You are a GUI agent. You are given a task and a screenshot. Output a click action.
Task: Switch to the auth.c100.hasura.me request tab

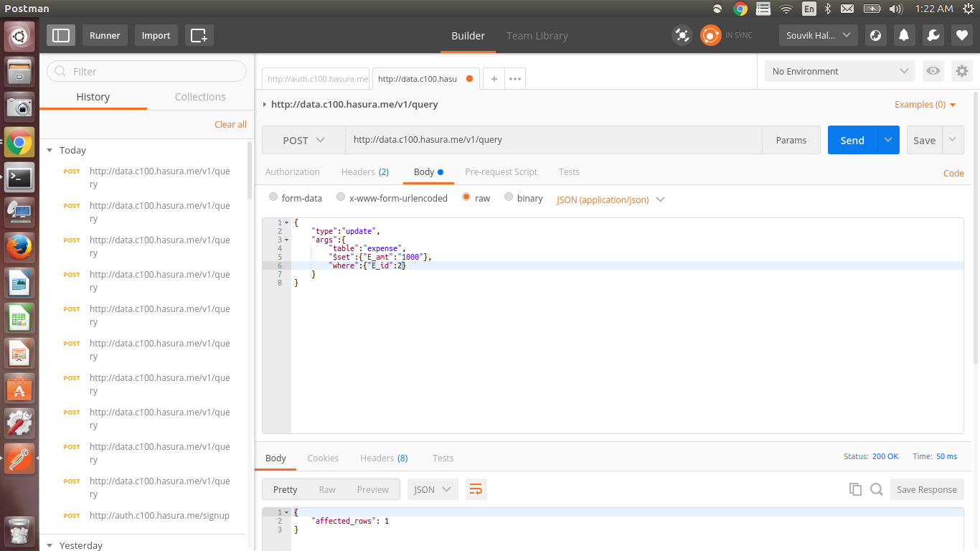click(x=316, y=78)
